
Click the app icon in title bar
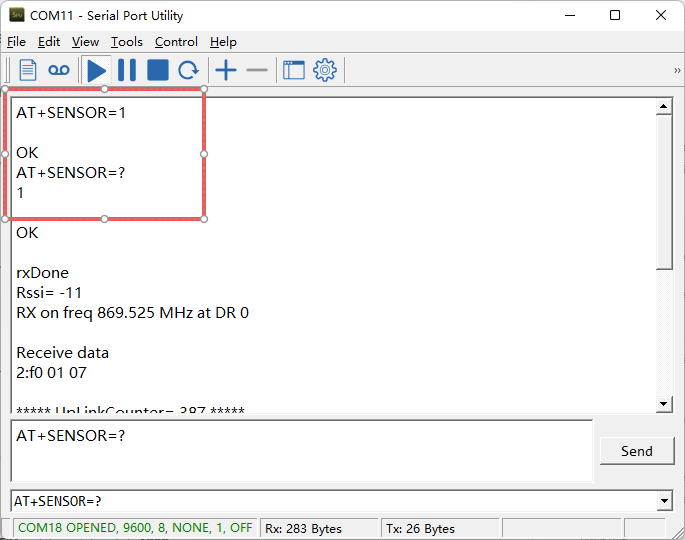tap(17, 15)
